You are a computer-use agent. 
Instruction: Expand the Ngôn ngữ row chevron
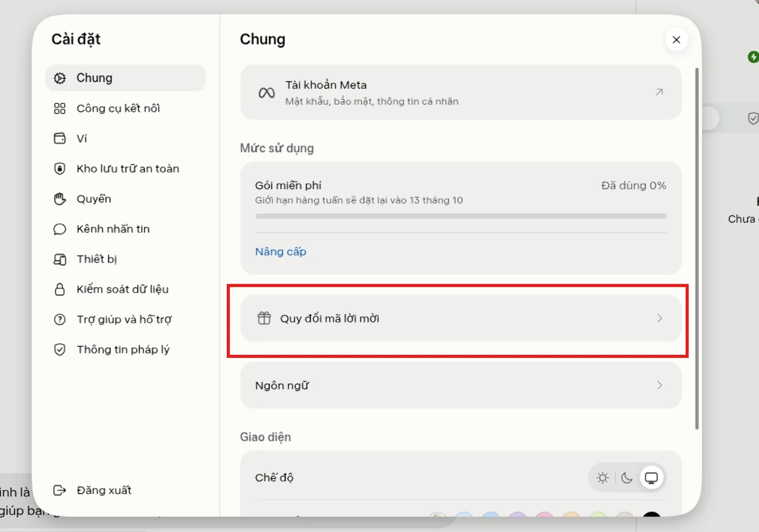[x=660, y=385]
